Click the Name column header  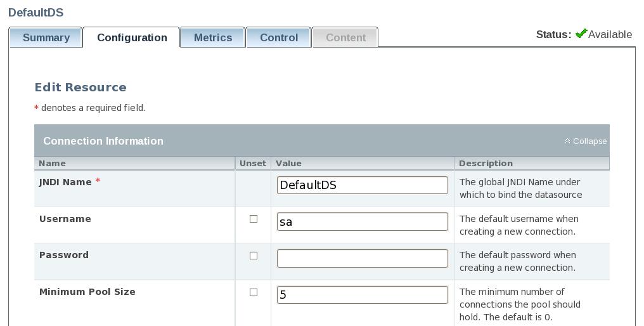coord(52,163)
